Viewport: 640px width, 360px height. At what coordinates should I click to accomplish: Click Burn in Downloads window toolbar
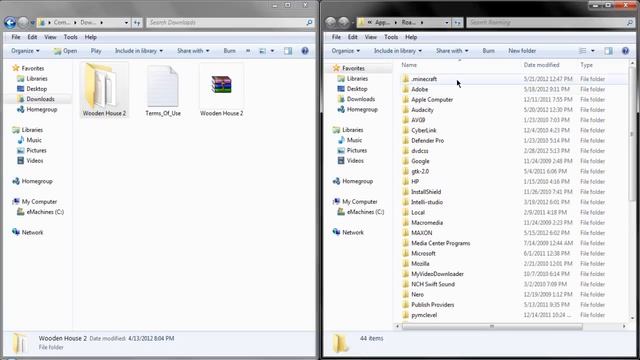pyautogui.click(x=229, y=51)
